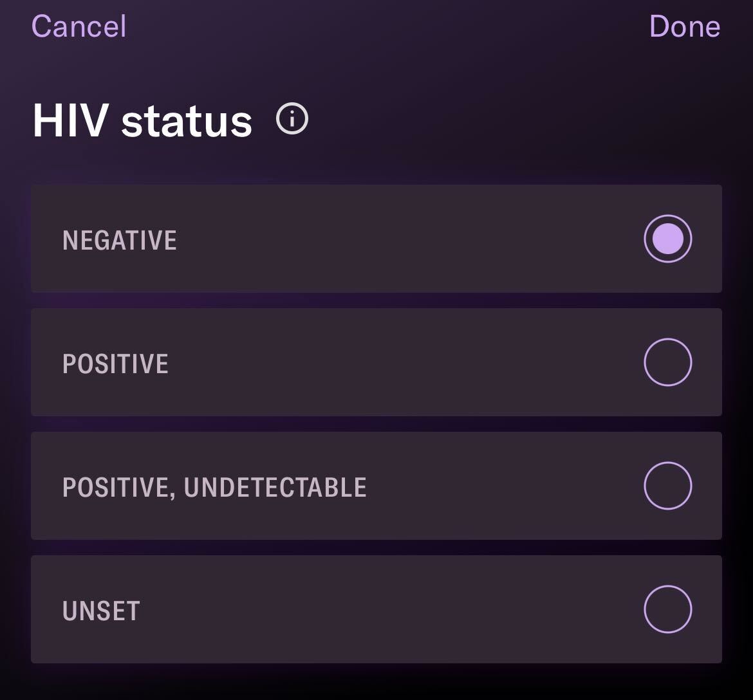Click the NEGATIVE text label
The height and width of the screenshot is (700, 753).
(120, 240)
